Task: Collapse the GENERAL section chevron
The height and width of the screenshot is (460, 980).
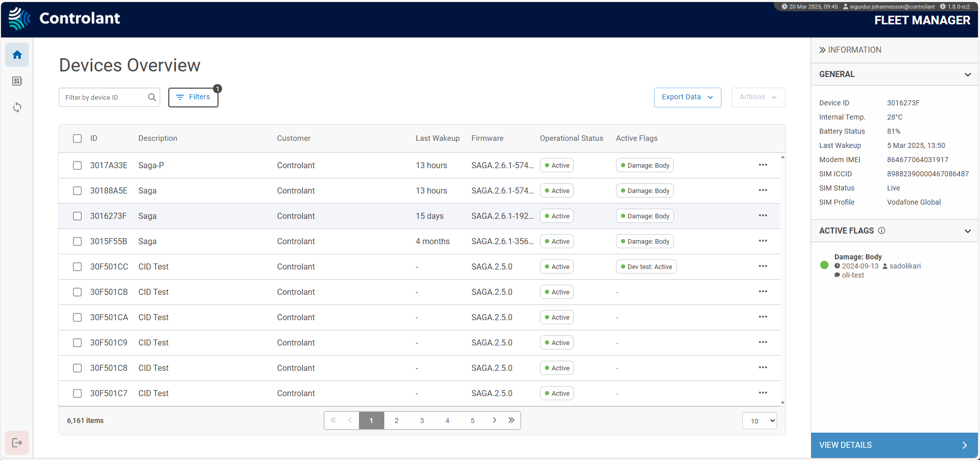Action: click(x=967, y=74)
